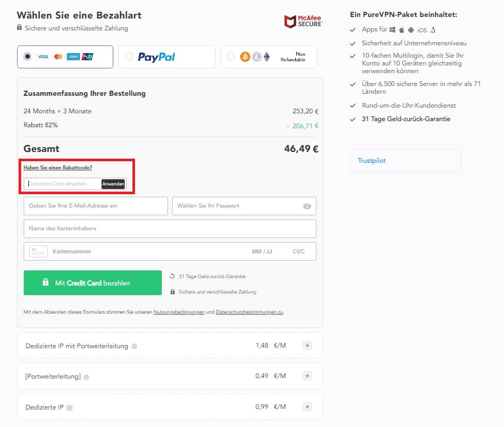504x427 pixels.
Task: Open the Nutzungsbedingungen link
Action: [179, 312]
